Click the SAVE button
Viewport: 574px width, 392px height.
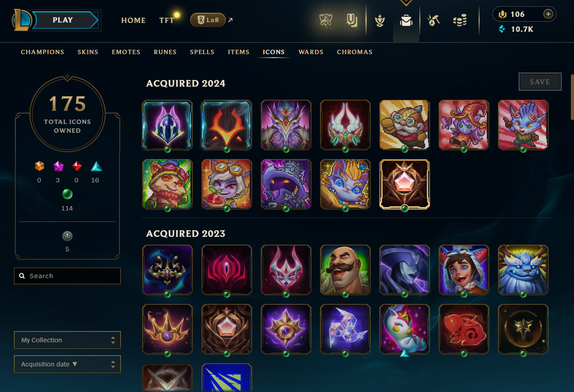(x=540, y=82)
